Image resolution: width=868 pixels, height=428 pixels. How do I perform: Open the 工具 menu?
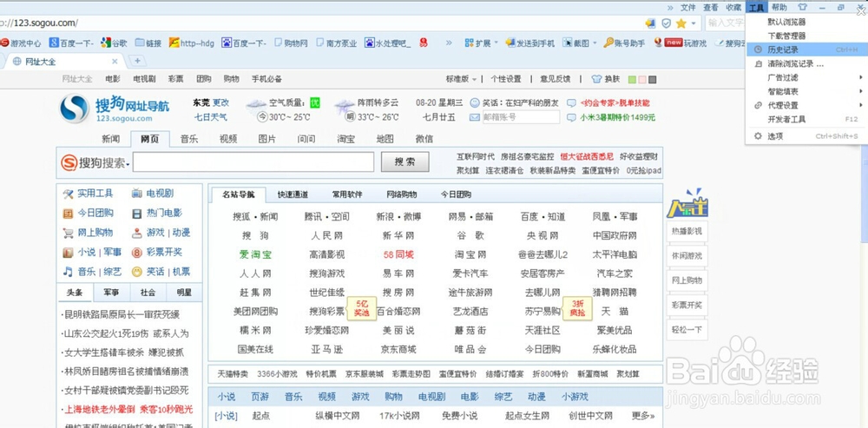click(x=756, y=7)
